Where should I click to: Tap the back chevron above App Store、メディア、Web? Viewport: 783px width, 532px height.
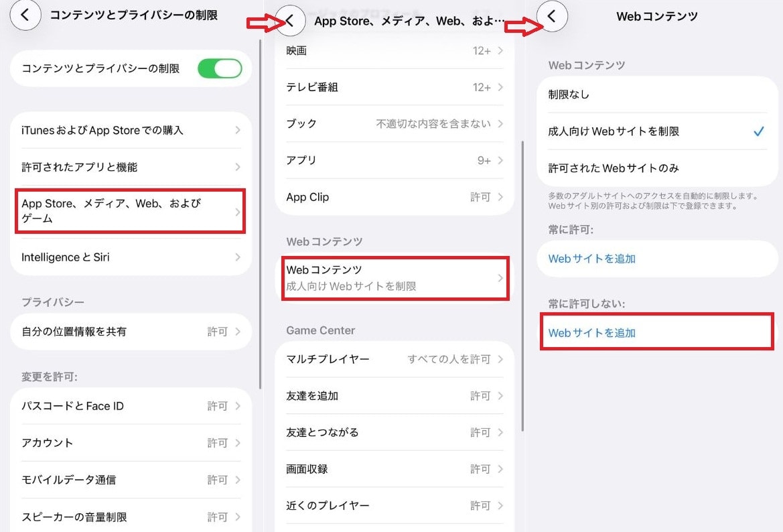tap(289, 21)
